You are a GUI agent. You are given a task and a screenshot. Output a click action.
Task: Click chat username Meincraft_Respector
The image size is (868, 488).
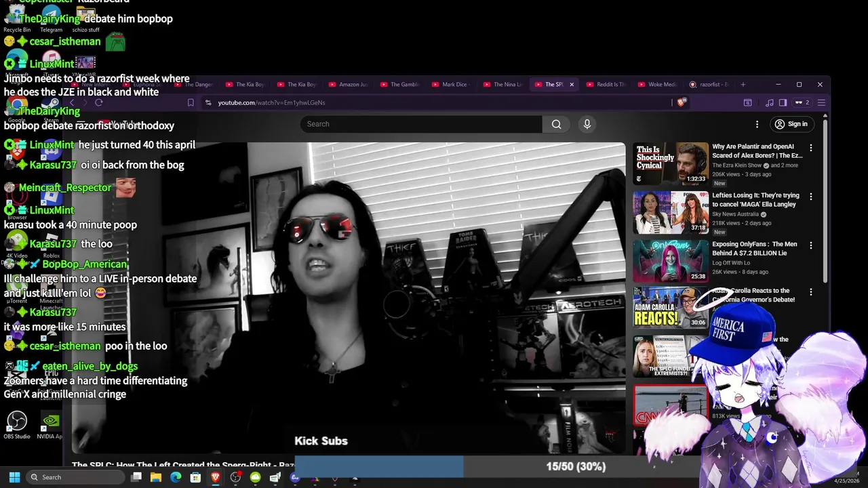tap(65, 188)
